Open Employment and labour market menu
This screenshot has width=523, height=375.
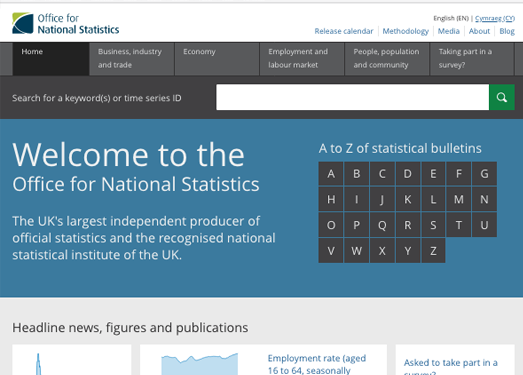[x=302, y=59]
